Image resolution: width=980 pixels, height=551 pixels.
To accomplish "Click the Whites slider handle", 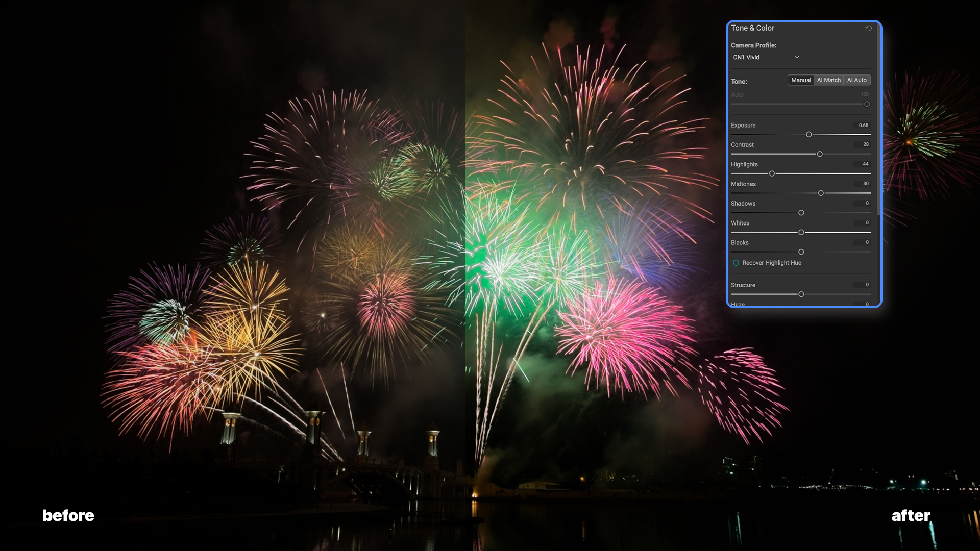I will pyautogui.click(x=801, y=232).
